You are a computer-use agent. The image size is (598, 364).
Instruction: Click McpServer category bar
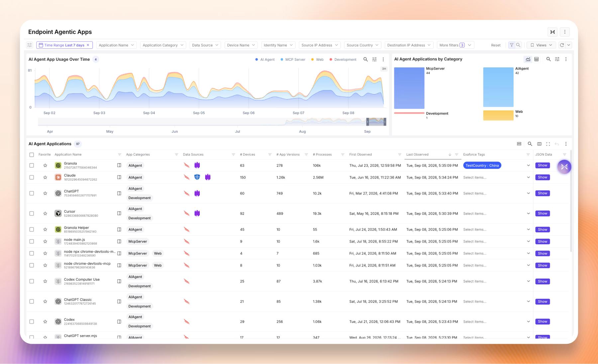click(409, 88)
